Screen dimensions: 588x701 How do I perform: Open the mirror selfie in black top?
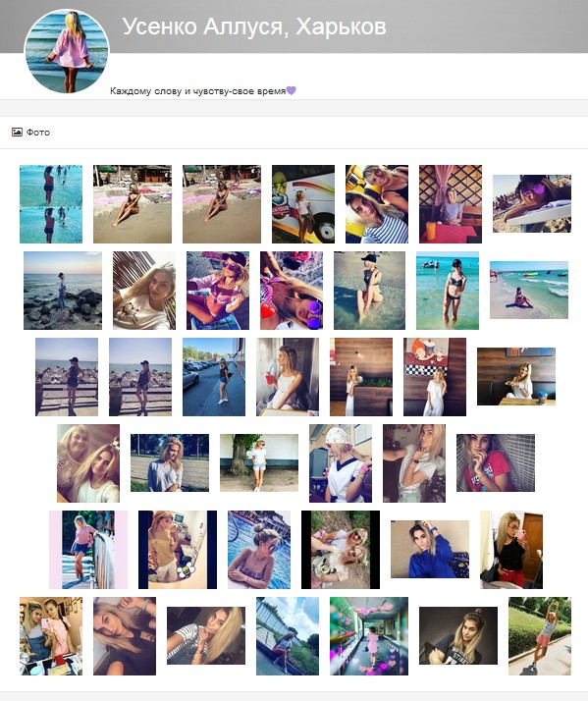point(511,550)
